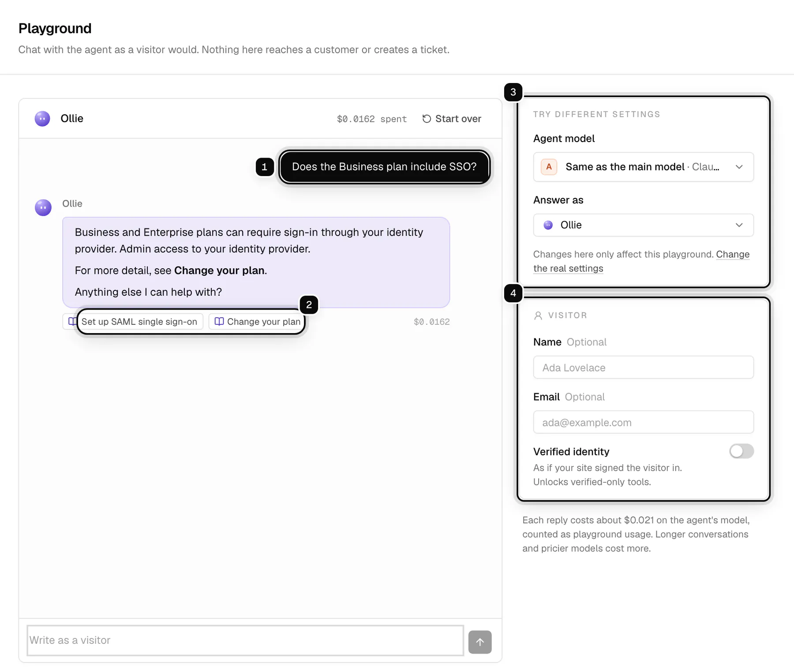
Task: Click the book icon on Change your plan chip
Action: 219,321
